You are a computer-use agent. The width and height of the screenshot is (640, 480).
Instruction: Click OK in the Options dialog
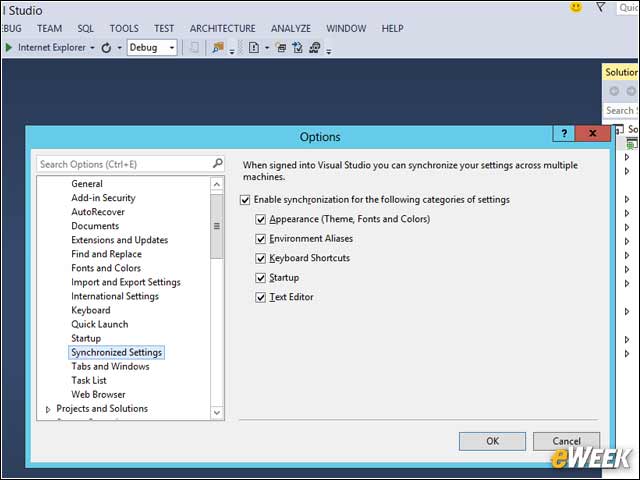pyautogui.click(x=492, y=441)
